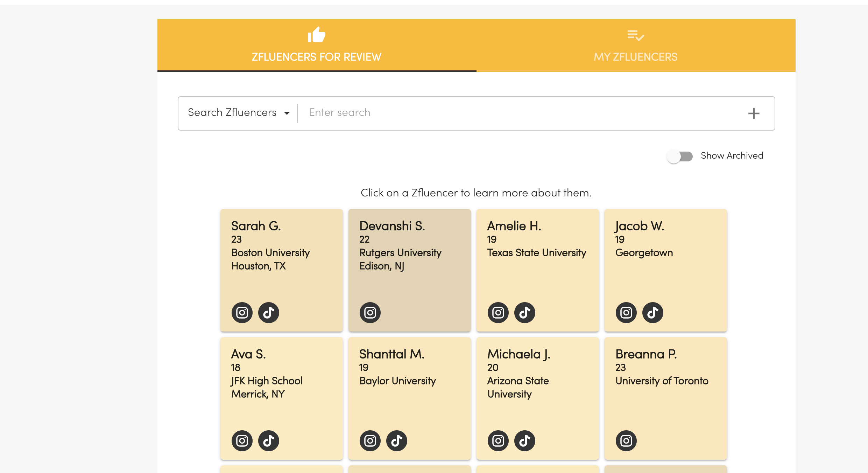
Task: Open Michaela J.'s TikTok icon
Action: tap(525, 440)
